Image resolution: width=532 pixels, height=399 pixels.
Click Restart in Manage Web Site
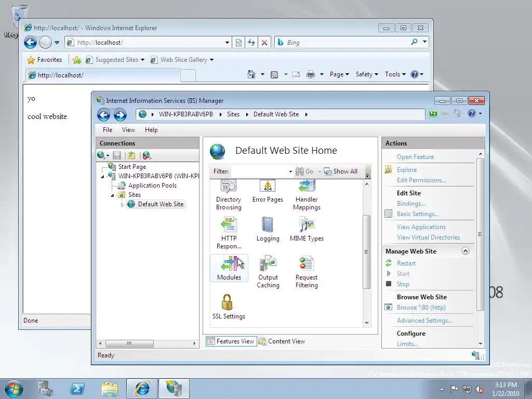pos(406,263)
